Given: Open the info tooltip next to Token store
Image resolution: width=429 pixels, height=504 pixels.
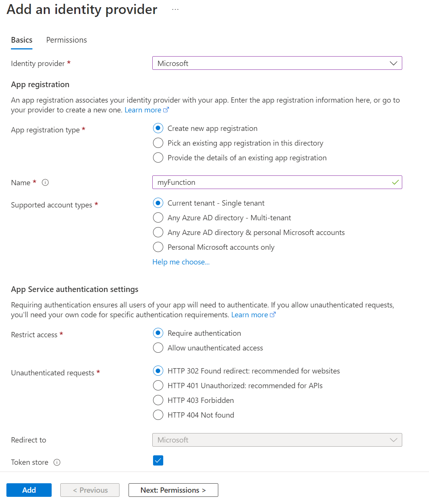Looking at the screenshot, I should pyautogui.click(x=57, y=462).
